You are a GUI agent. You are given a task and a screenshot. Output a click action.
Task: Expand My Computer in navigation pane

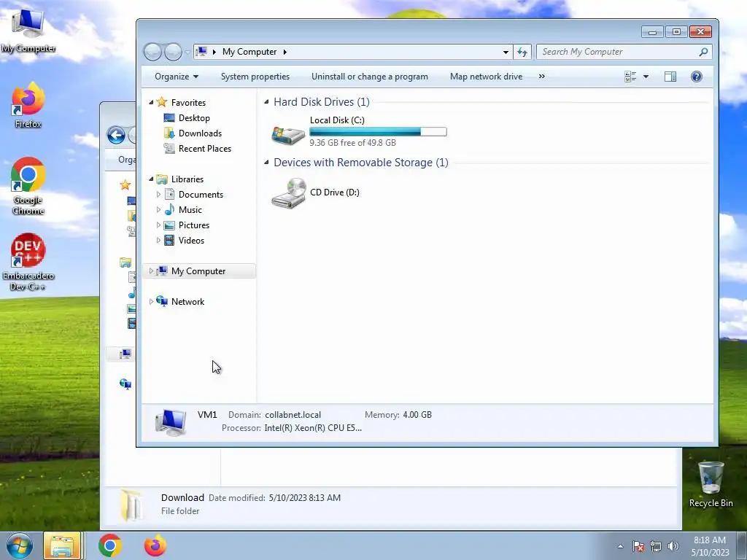pos(151,271)
